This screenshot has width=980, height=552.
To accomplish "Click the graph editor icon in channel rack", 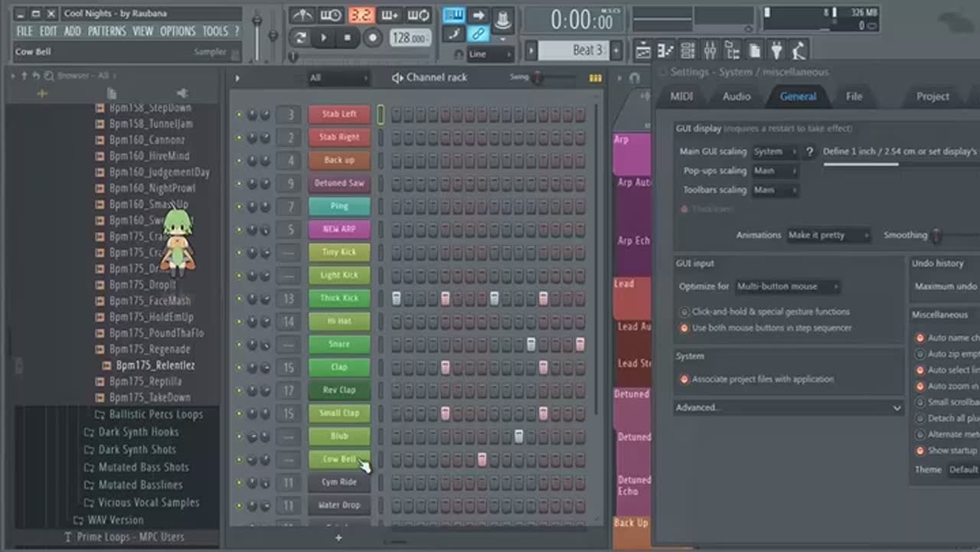I will (x=595, y=78).
